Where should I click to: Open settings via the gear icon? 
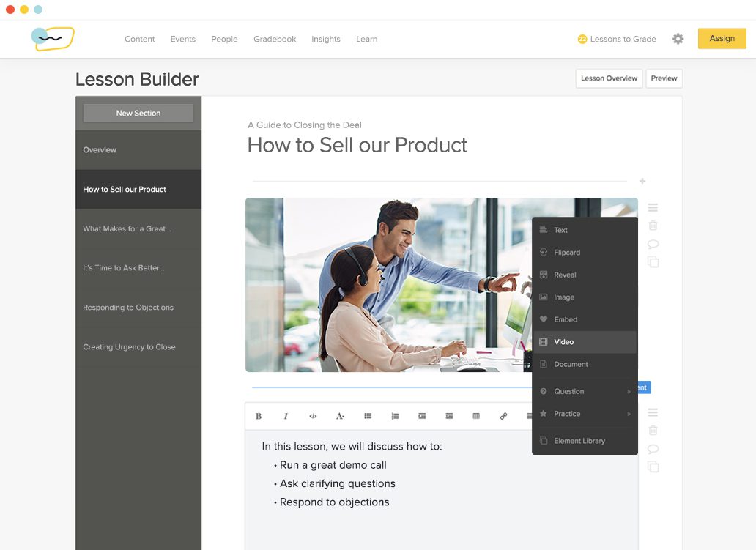click(678, 39)
